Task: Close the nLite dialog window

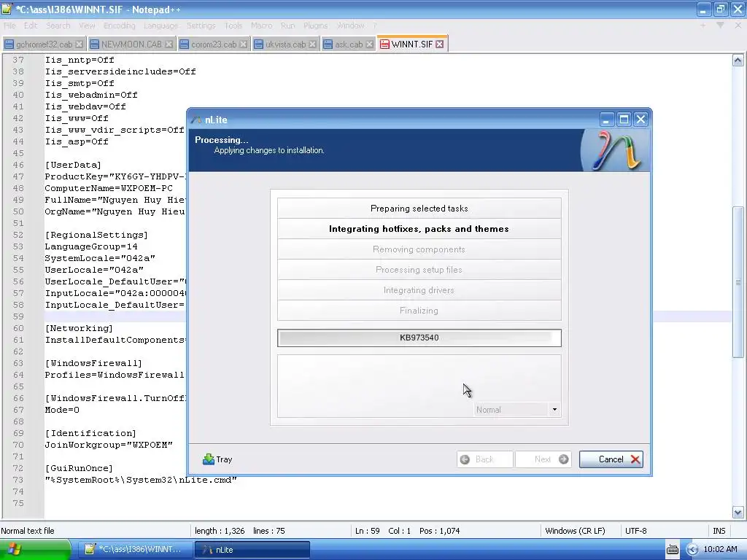Action: pyautogui.click(x=640, y=120)
